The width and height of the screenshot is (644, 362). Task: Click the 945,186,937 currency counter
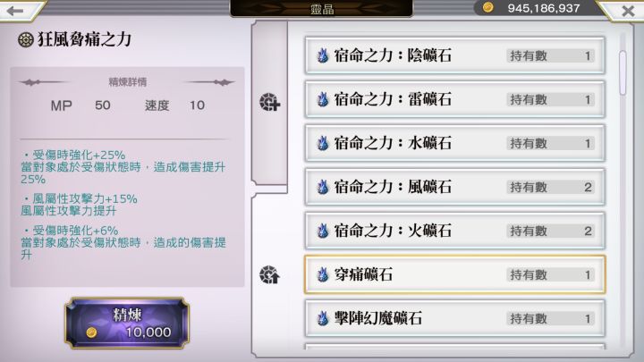(544, 8)
